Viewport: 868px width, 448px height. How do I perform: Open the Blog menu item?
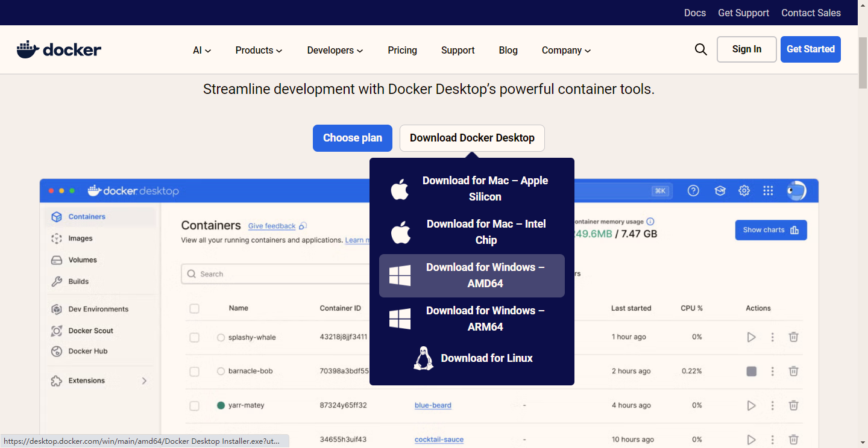point(508,51)
